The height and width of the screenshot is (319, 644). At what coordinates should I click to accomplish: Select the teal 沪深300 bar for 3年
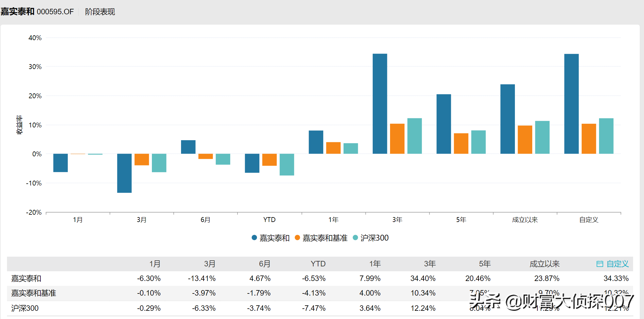coord(415,136)
